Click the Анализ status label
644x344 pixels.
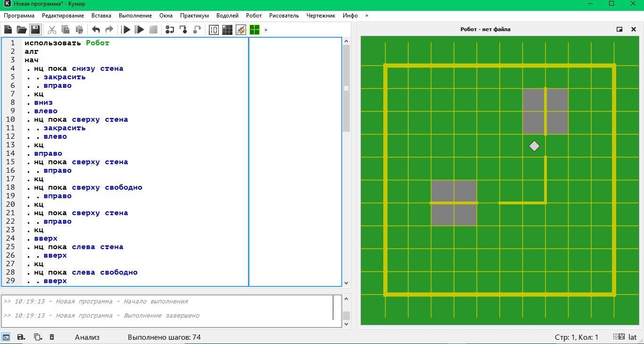point(87,337)
